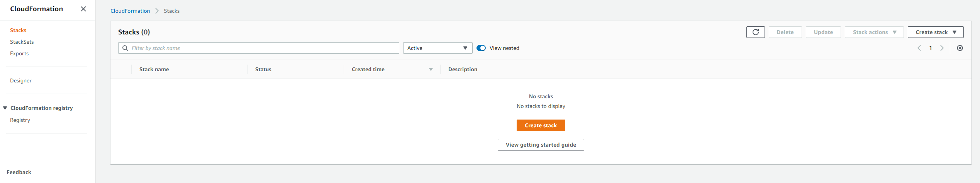Expand the top Create stack dropdown button
The height and width of the screenshot is (183, 980).
point(935,32)
